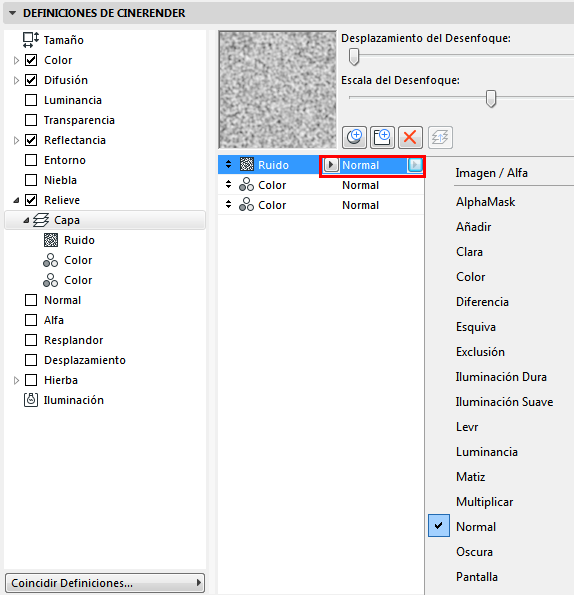The width and height of the screenshot is (574, 595).
Task: Enable the Alfa checkbox
Action: tap(31, 320)
